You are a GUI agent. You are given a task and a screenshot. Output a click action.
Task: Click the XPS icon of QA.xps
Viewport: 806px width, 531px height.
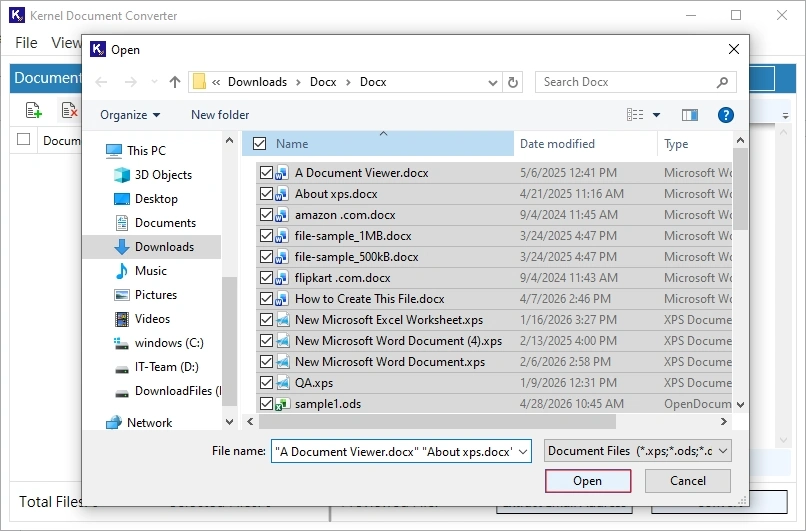click(x=282, y=383)
